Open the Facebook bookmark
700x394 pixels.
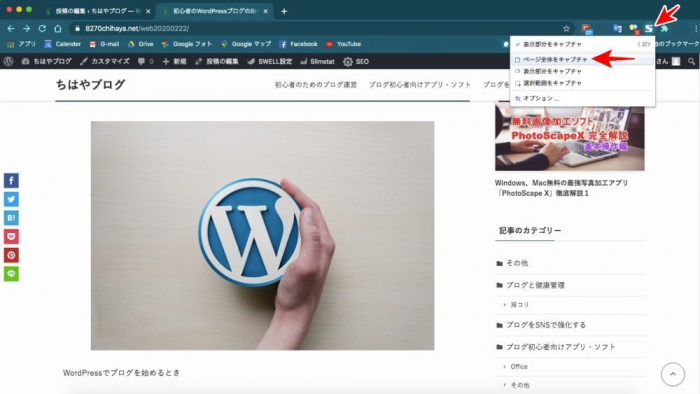tap(298, 44)
